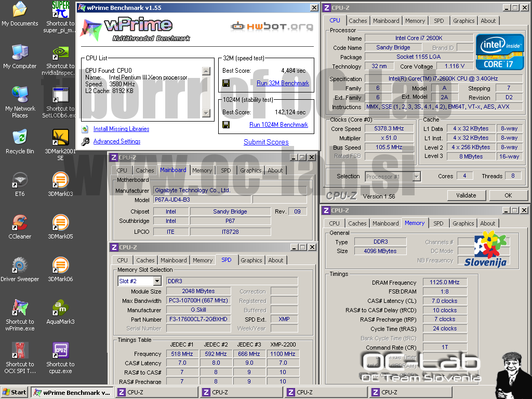Image resolution: width=532 pixels, height=399 pixels.
Task: Click the memory Size value 4096 MBytes
Action: click(380, 251)
